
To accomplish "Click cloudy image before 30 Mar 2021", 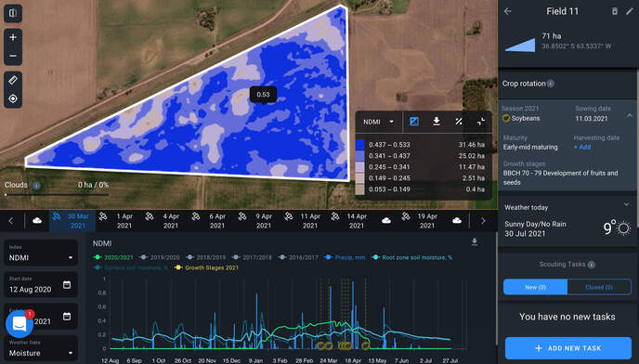I will point(37,220).
